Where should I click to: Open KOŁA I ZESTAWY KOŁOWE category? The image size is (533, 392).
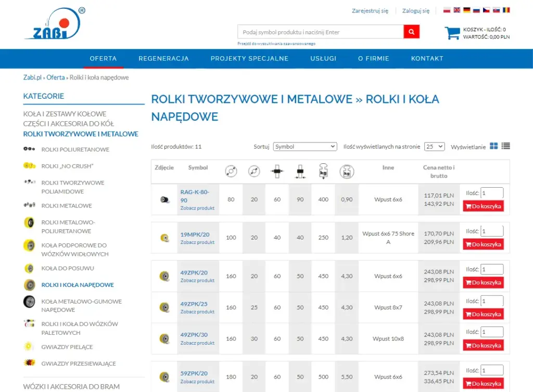point(65,114)
